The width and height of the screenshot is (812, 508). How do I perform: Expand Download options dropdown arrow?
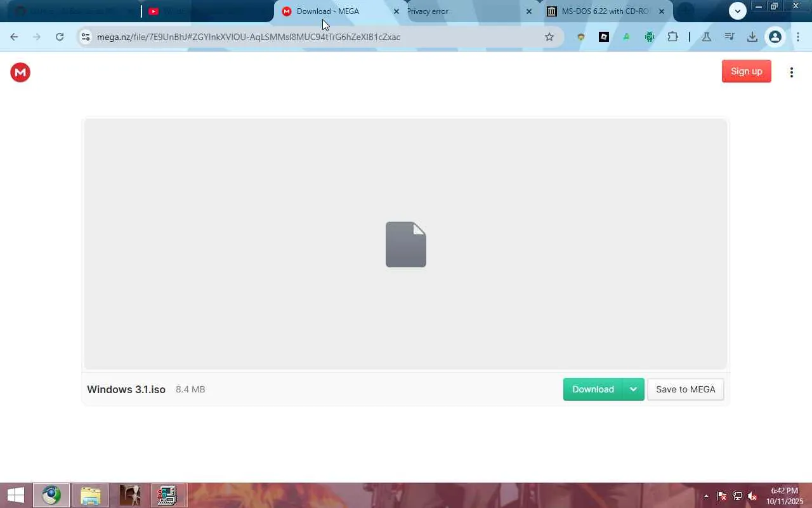pyautogui.click(x=633, y=389)
